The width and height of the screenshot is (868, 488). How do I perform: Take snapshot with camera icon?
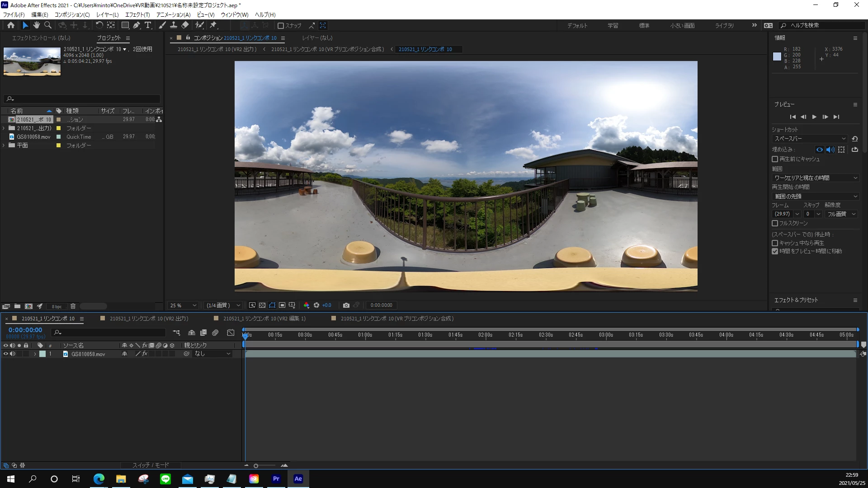point(346,305)
